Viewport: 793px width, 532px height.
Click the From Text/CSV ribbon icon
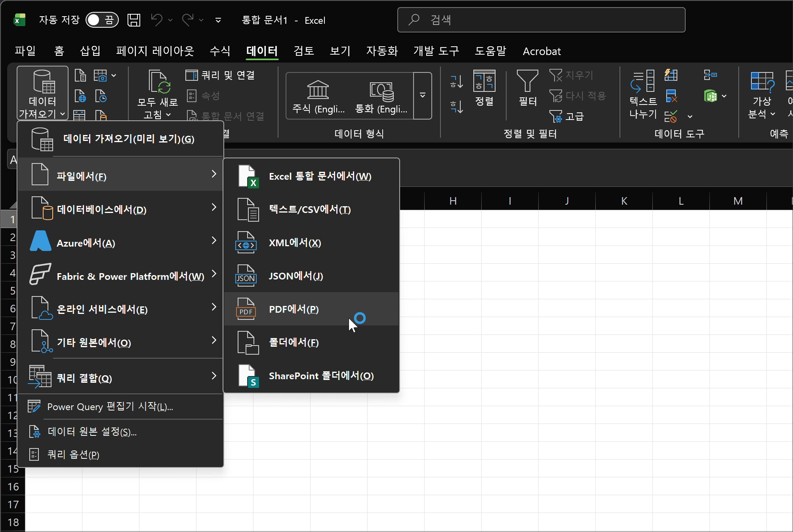[80, 75]
